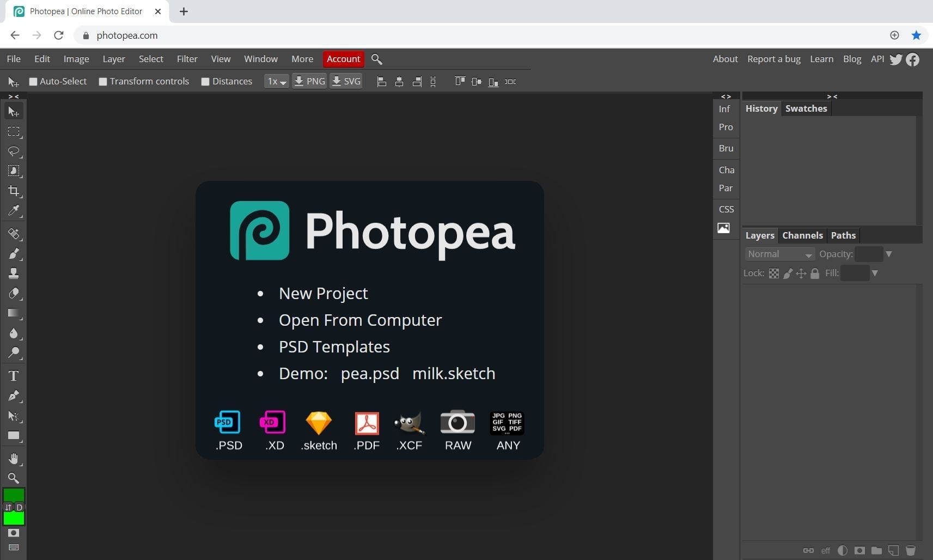Select the Brush tool
The height and width of the screenshot is (560, 933).
coord(14,253)
